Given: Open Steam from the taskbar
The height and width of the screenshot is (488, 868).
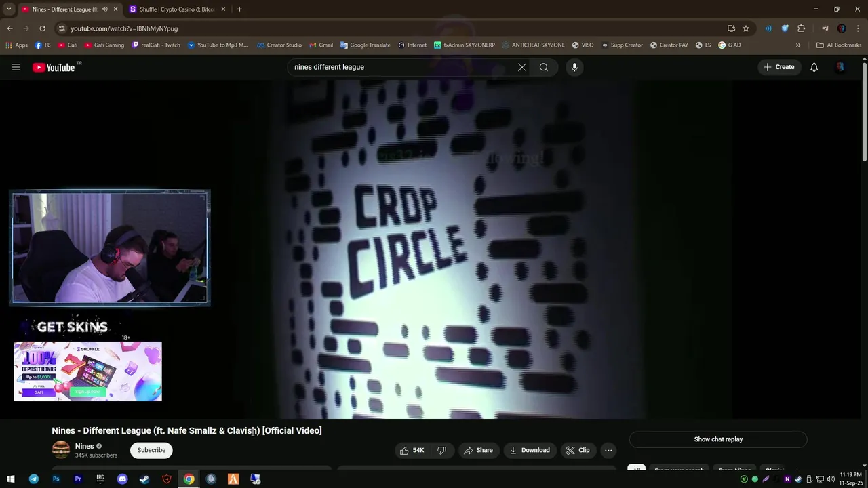Looking at the screenshot, I should click(x=144, y=479).
